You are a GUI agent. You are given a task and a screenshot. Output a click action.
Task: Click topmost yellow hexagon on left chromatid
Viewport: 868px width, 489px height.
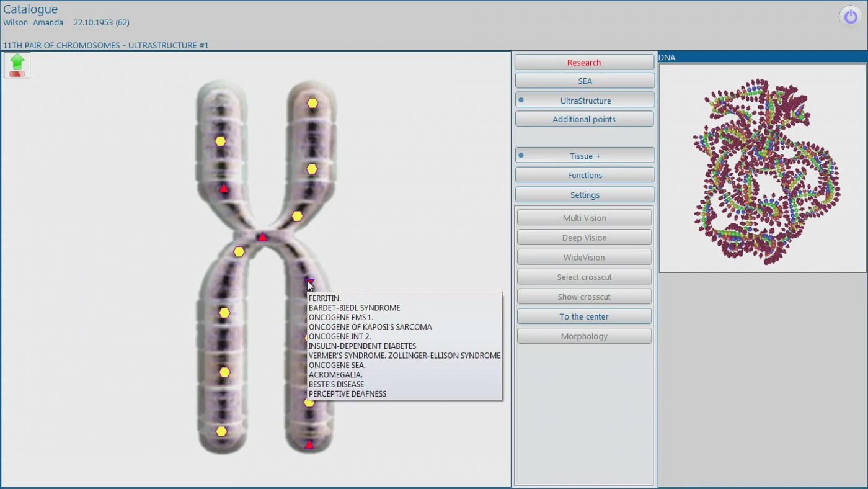[x=220, y=141]
